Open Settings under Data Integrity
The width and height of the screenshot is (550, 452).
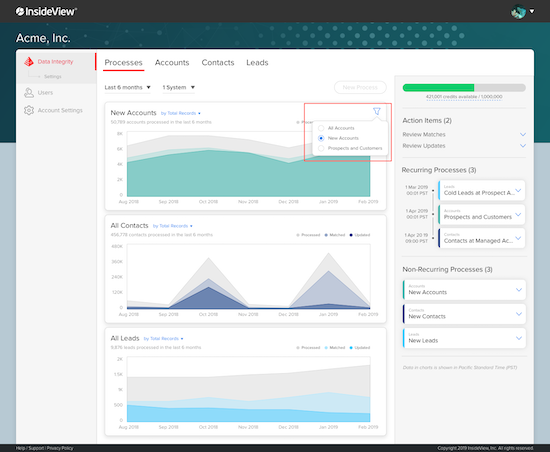click(x=53, y=76)
